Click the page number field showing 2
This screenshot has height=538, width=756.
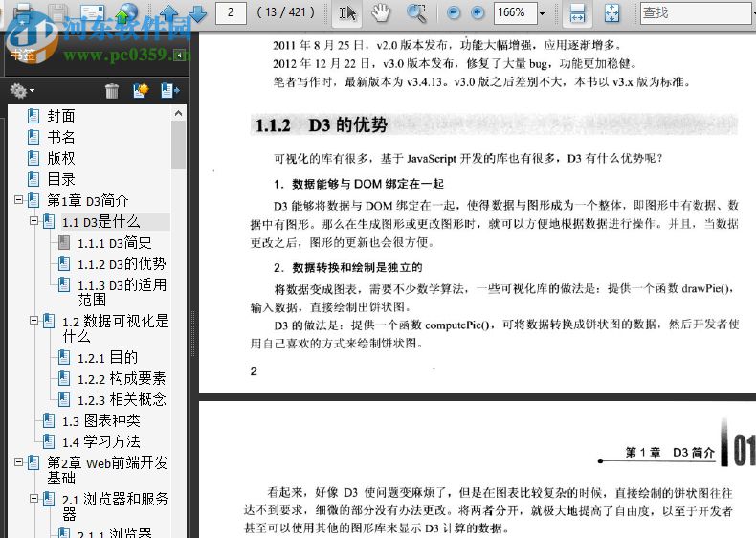tap(231, 12)
